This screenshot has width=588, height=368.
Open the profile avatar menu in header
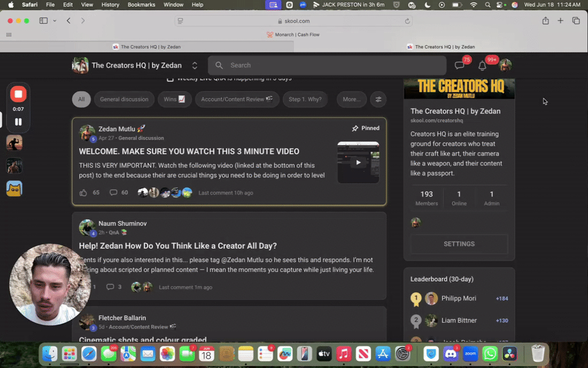505,66
